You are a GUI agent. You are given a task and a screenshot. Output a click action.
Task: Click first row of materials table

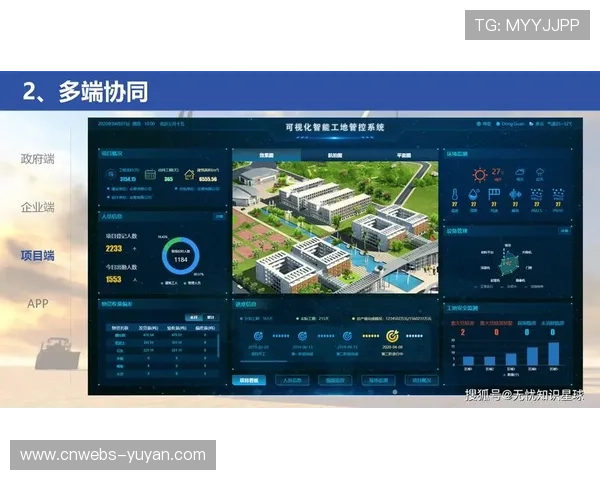click(161, 335)
